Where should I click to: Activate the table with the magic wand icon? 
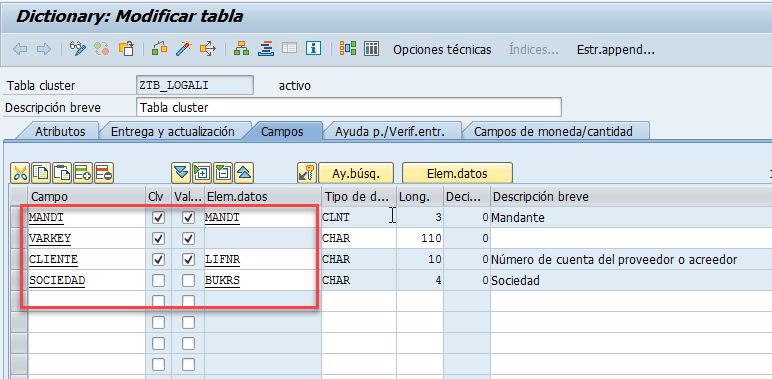coord(184,49)
